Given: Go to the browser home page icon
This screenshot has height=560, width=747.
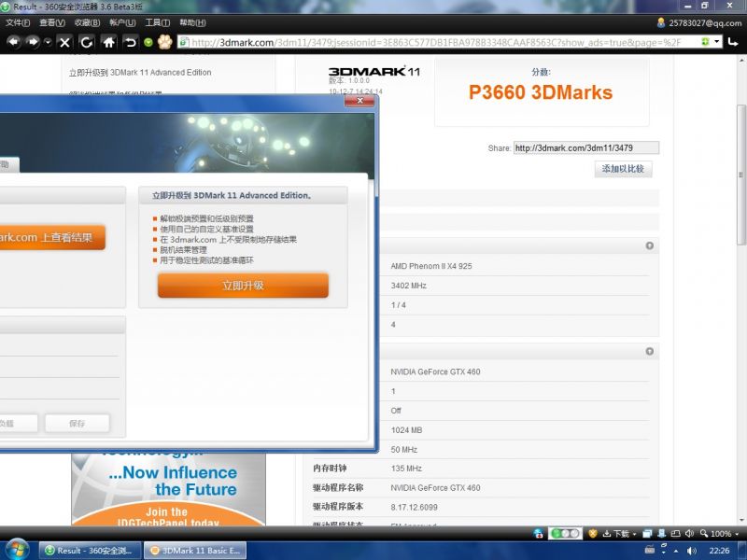Looking at the screenshot, I should coord(108,42).
